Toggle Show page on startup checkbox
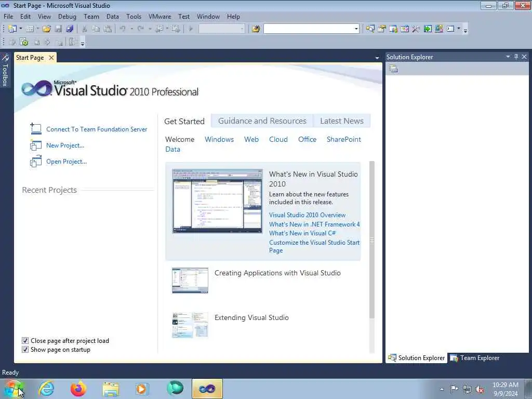Viewport: 532px width, 399px height. coord(25,349)
